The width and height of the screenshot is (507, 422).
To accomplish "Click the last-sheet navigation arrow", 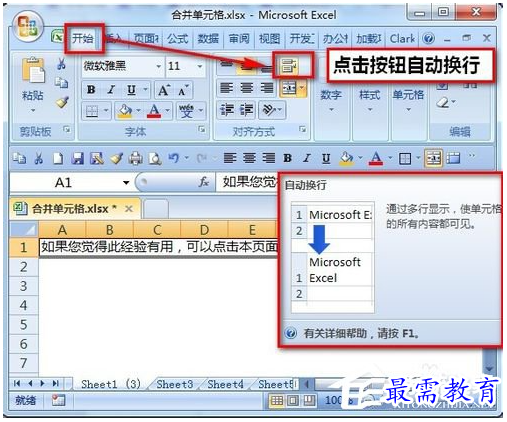I will (x=56, y=383).
